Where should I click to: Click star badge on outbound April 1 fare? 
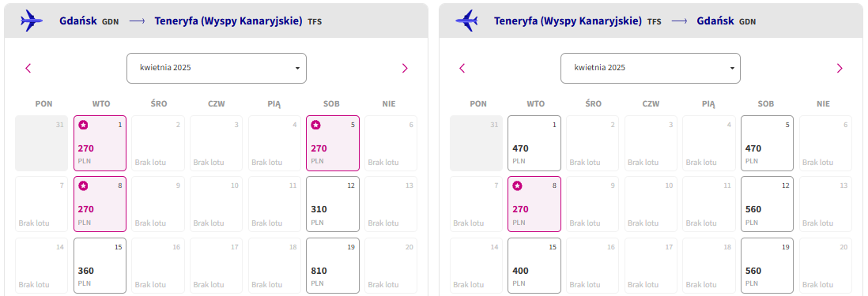coord(83,126)
